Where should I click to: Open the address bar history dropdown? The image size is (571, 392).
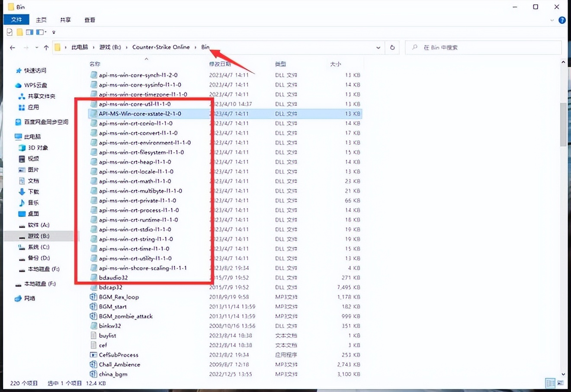point(379,48)
